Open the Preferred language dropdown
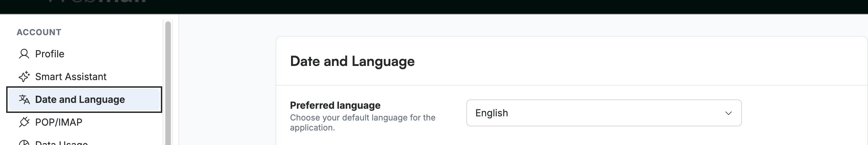 click(x=604, y=113)
